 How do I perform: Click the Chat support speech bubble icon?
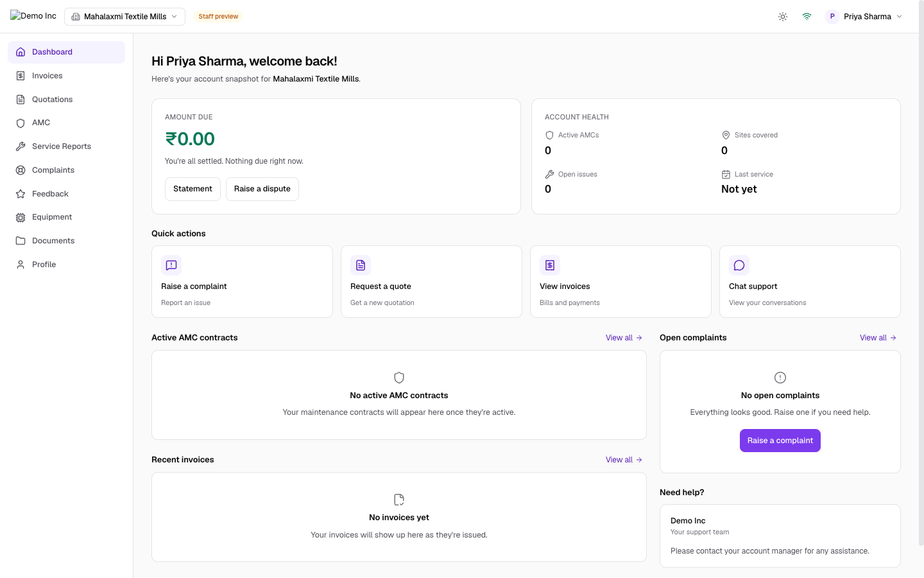(x=739, y=265)
